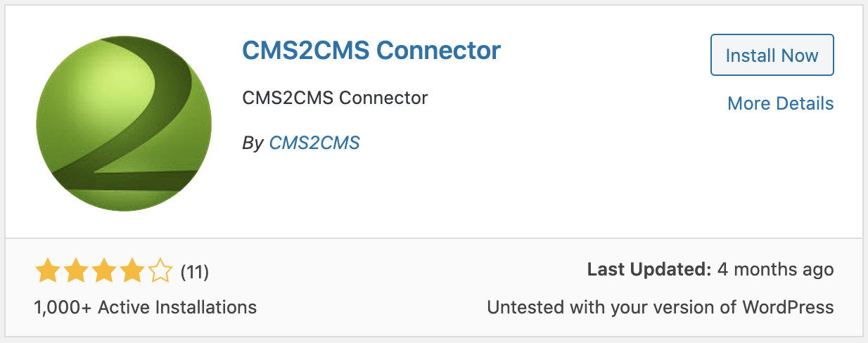The image size is (868, 343).
Task: Click the plugin description below the title
Action: [x=335, y=97]
